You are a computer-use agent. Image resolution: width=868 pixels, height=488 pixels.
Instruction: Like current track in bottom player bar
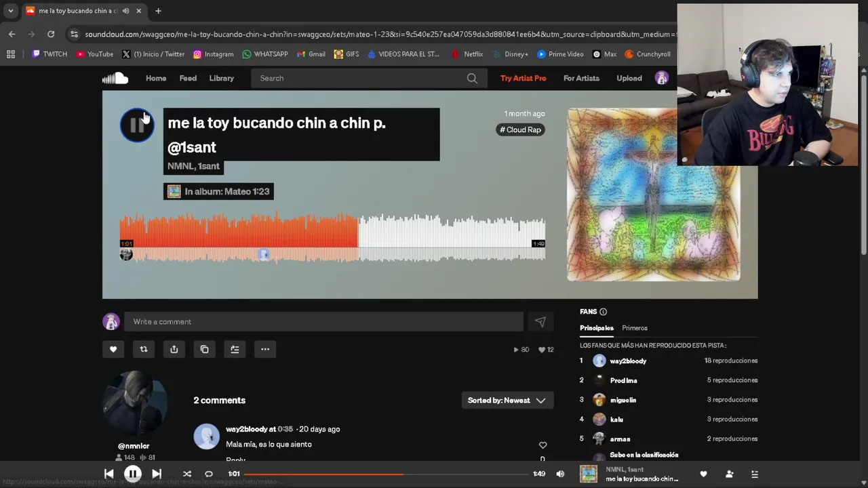pyautogui.click(x=703, y=474)
